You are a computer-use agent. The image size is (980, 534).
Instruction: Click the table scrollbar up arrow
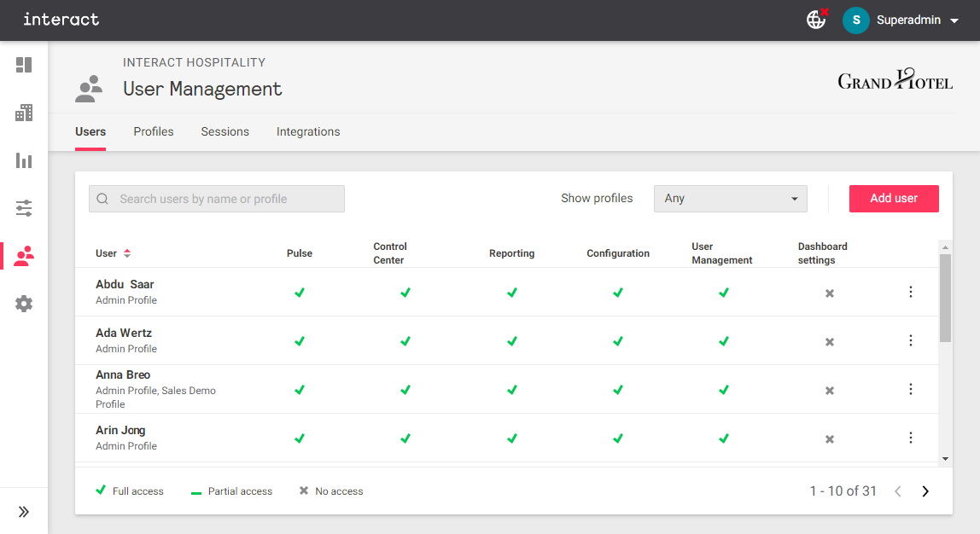click(x=946, y=247)
